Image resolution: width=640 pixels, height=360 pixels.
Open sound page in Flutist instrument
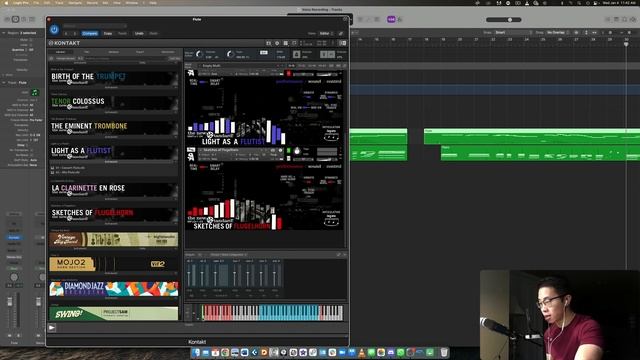pyautogui.click(x=314, y=82)
